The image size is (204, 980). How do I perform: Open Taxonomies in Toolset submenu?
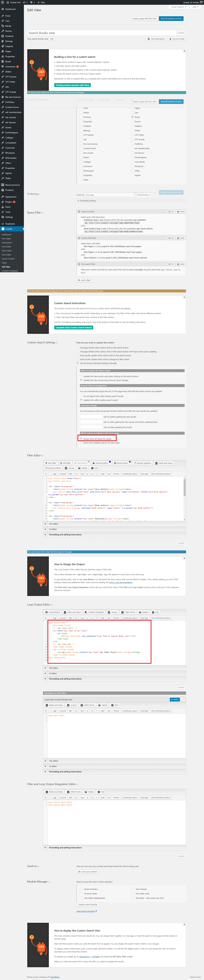pyautogui.click(x=7, y=243)
